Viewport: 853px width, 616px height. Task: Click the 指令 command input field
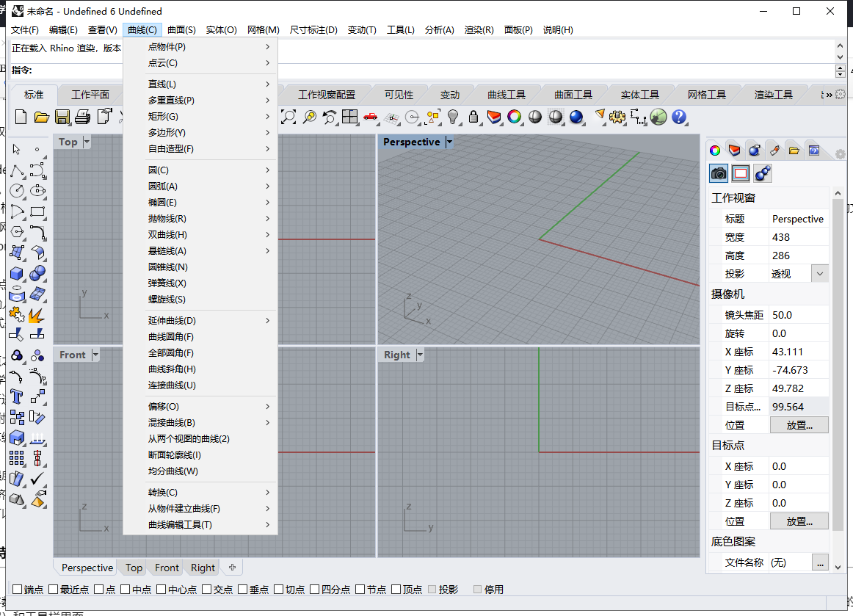pos(432,70)
